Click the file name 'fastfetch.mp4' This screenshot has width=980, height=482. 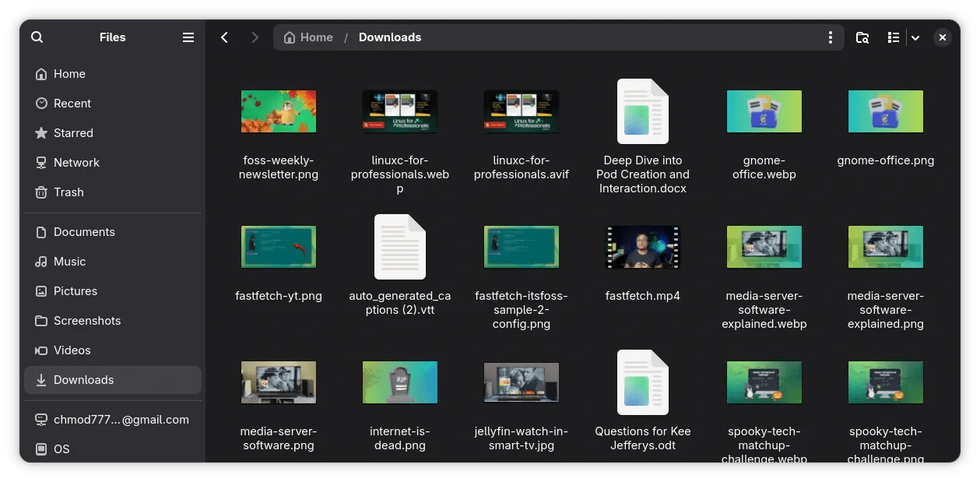pos(643,296)
